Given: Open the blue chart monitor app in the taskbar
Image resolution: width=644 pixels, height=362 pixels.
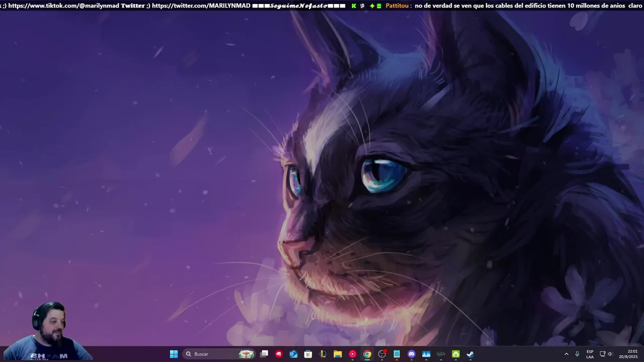Looking at the screenshot, I should [x=426, y=354].
